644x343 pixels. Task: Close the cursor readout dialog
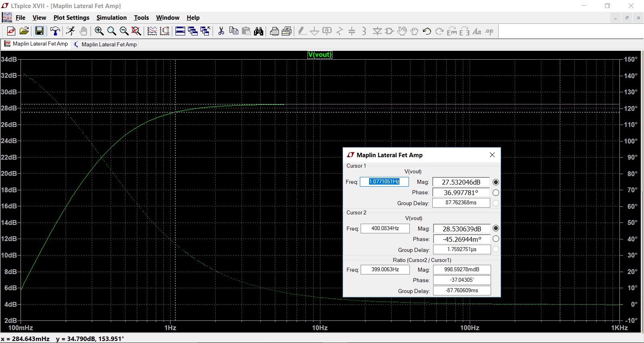(x=492, y=155)
